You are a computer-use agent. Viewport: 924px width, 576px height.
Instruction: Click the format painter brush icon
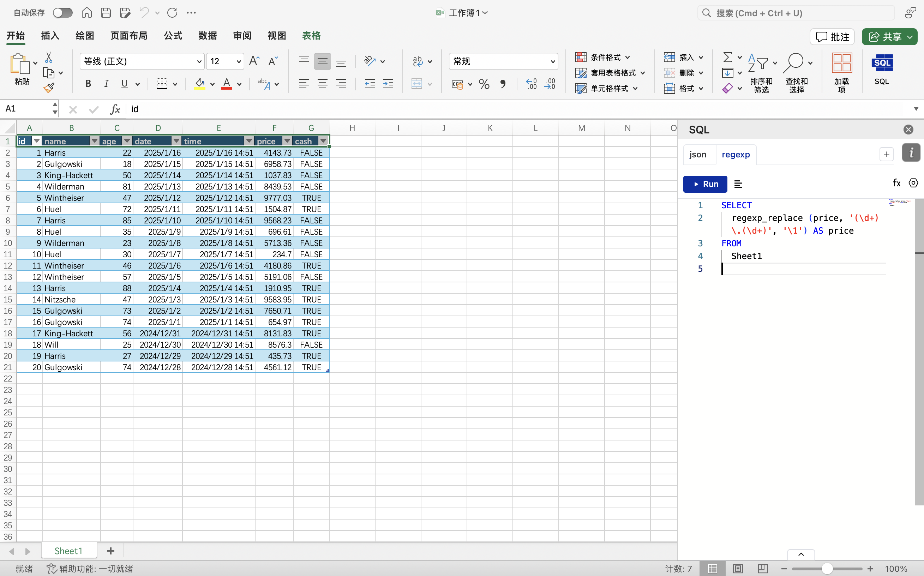[49, 88]
